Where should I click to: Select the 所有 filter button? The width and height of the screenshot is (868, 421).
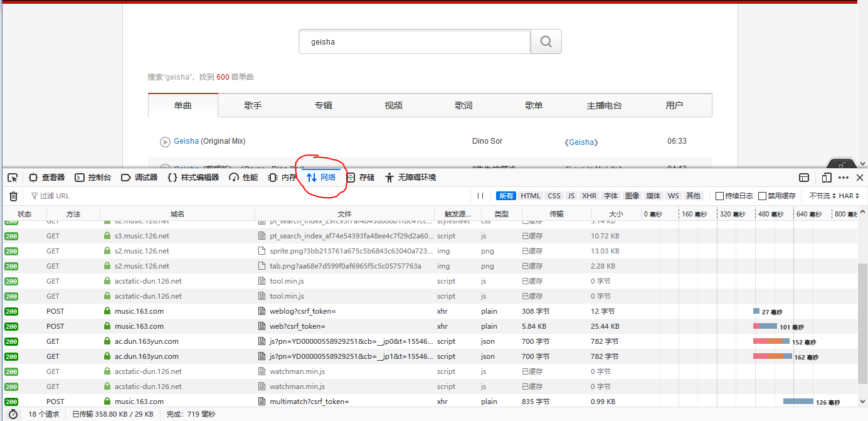pyautogui.click(x=506, y=196)
